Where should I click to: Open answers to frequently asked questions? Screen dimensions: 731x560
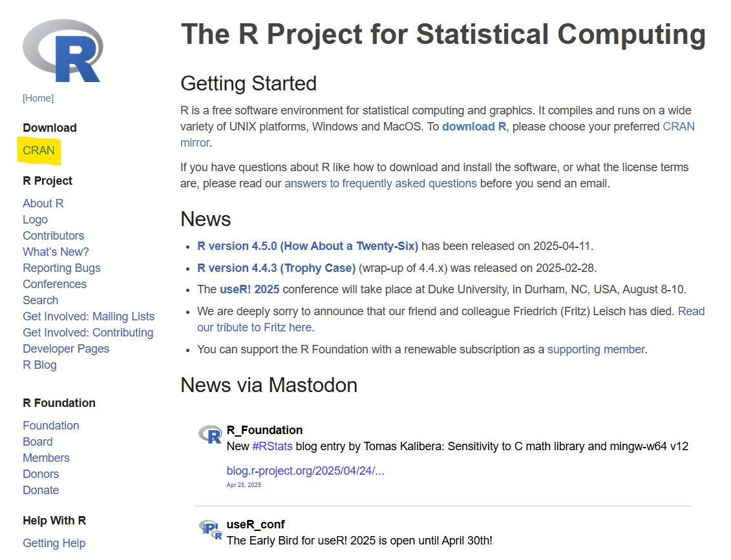[380, 183]
